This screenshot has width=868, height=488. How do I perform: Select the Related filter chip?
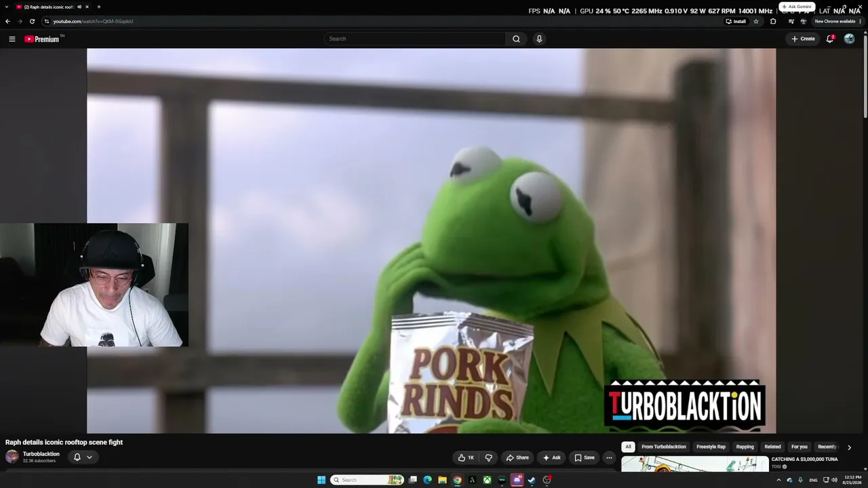tap(772, 447)
